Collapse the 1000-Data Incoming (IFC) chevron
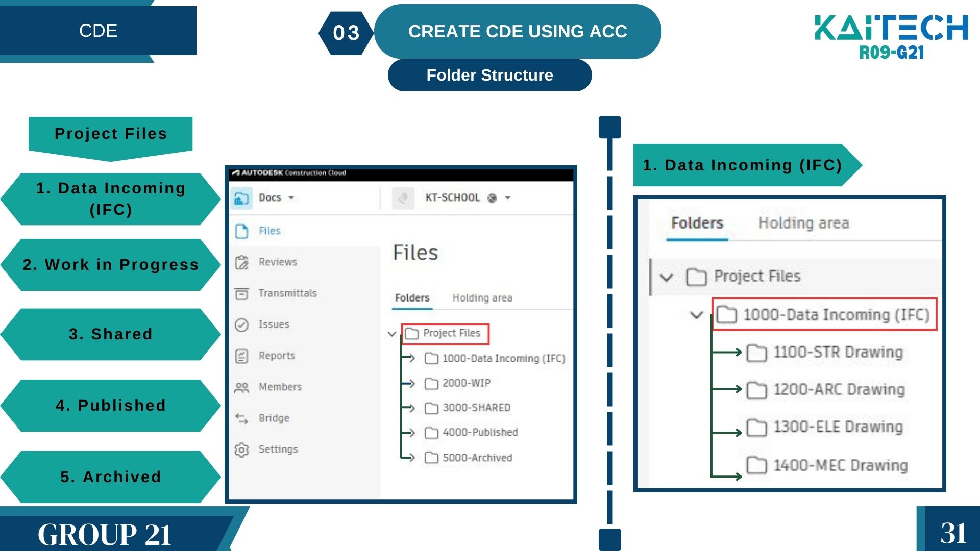The height and width of the screenshot is (551, 980). point(697,315)
